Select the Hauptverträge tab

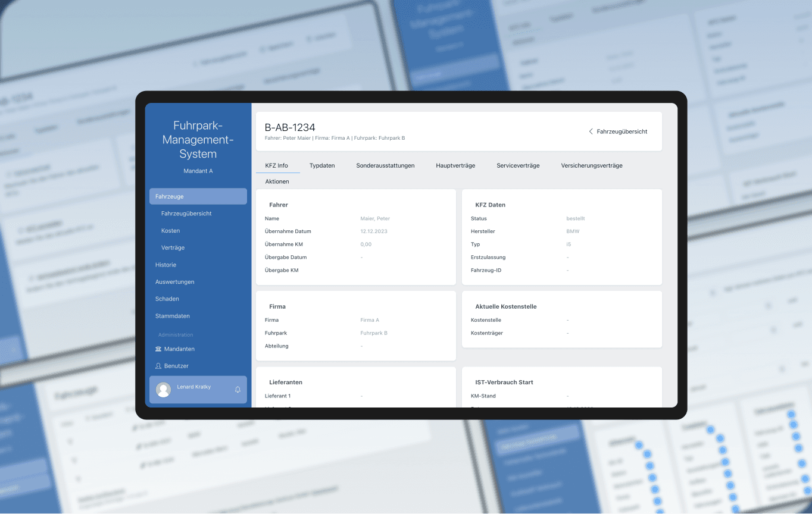click(x=455, y=165)
